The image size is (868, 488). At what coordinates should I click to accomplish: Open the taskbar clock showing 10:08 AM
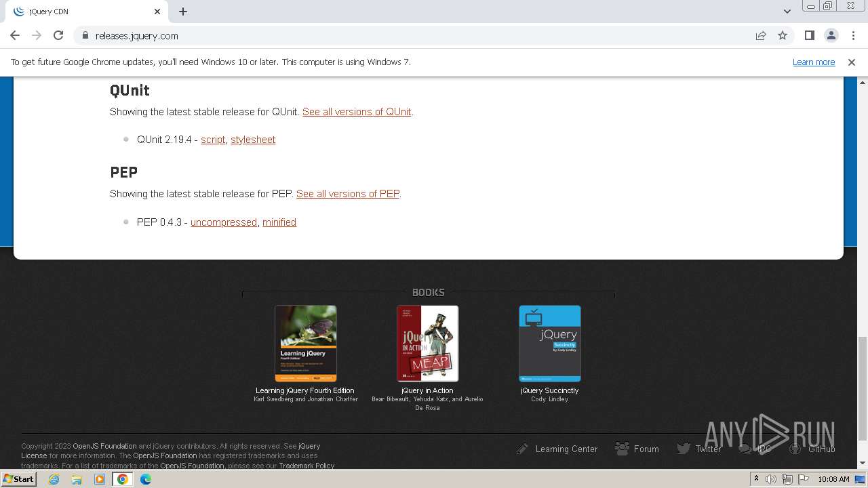(833, 479)
